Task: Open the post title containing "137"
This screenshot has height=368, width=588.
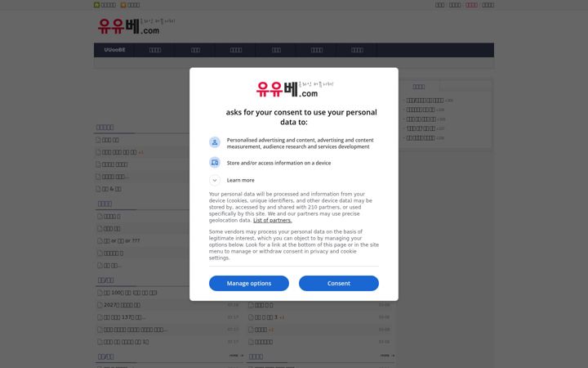Action: (x=124, y=317)
